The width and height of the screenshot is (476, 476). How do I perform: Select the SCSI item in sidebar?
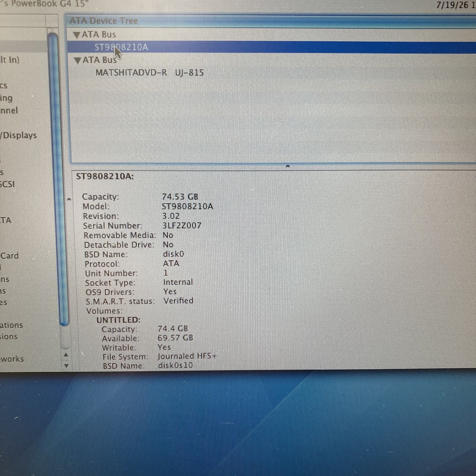click(x=7, y=184)
